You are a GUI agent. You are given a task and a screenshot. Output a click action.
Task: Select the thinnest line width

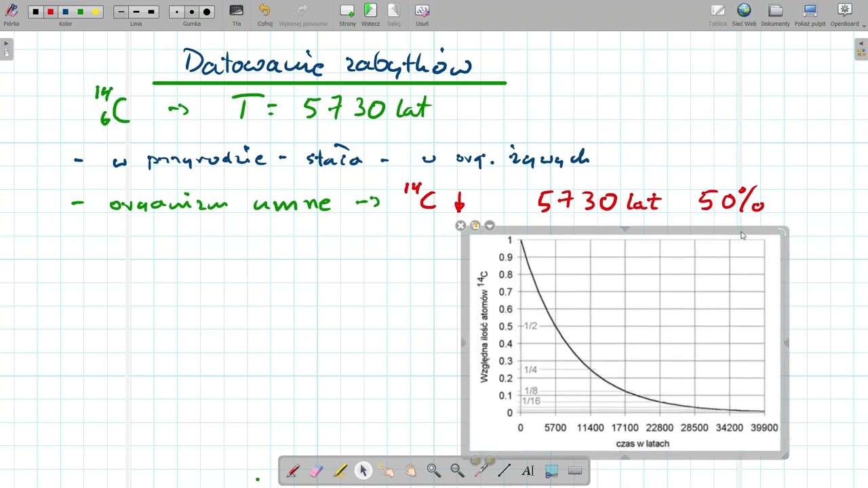[121, 12]
